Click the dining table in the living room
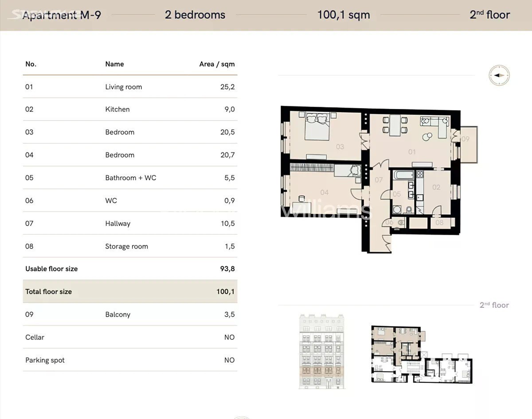Viewport: 532px width, 419px height. click(395, 125)
